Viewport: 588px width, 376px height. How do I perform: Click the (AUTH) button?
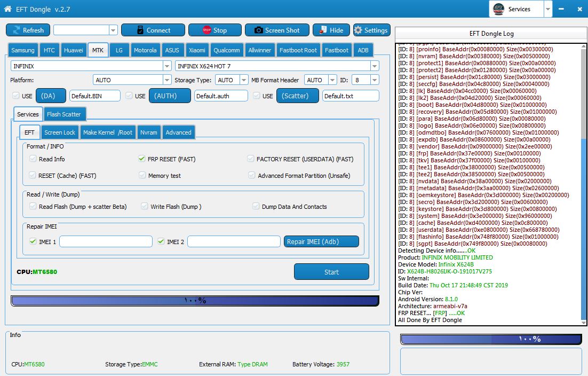click(170, 96)
